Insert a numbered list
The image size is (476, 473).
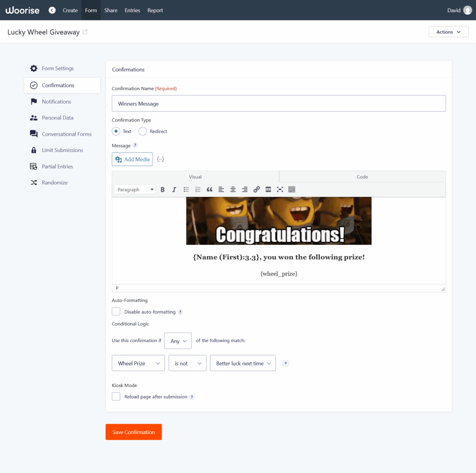(198, 190)
